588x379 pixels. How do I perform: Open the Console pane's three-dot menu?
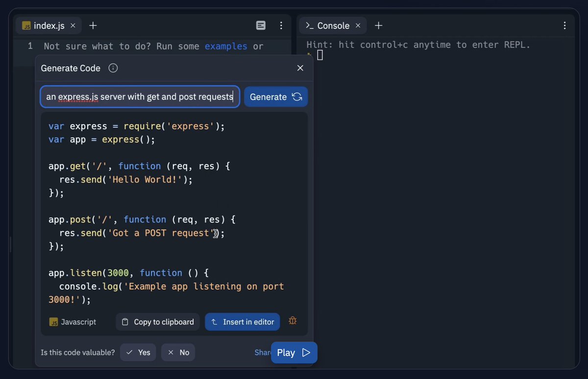pos(564,25)
